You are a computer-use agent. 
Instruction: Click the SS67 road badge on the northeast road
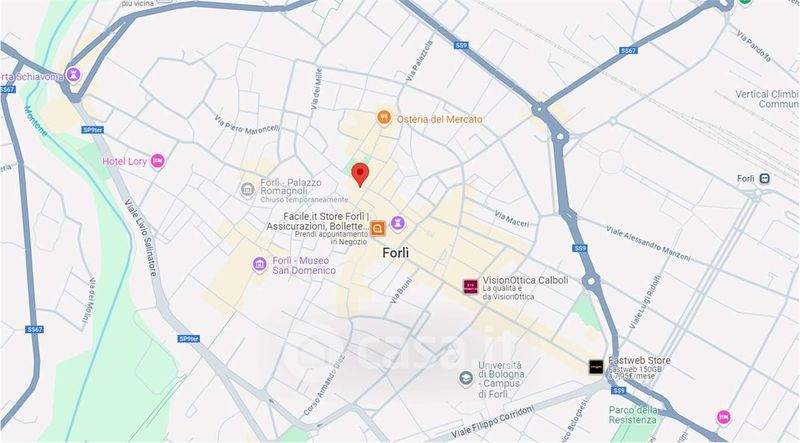point(628,51)
